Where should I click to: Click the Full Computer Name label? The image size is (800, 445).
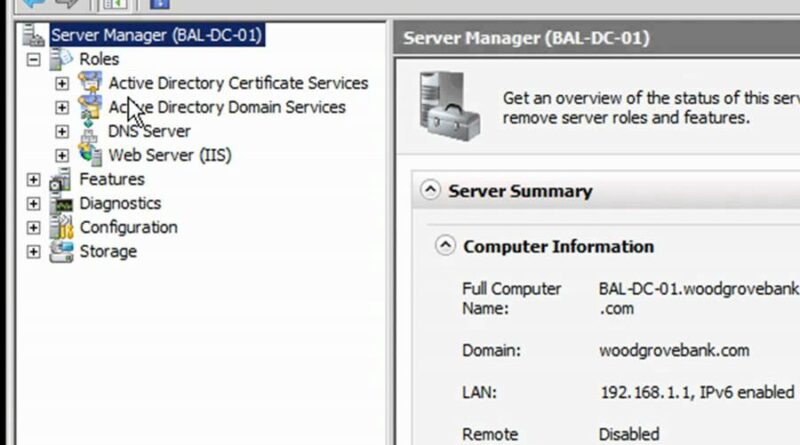click(512, 299)
